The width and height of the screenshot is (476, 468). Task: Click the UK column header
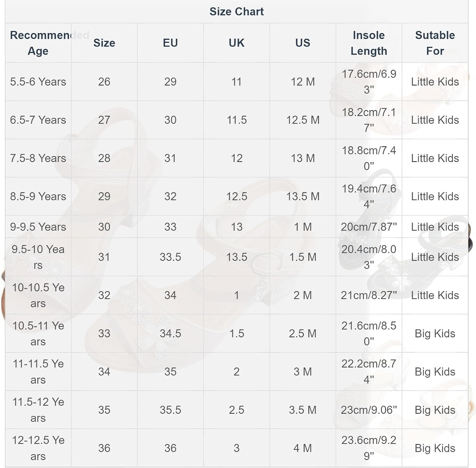coord(236,43)
